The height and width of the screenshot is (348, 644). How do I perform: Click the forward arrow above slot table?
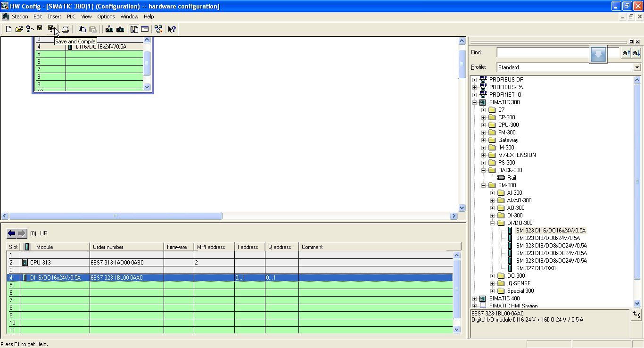(x=22, y=233)
